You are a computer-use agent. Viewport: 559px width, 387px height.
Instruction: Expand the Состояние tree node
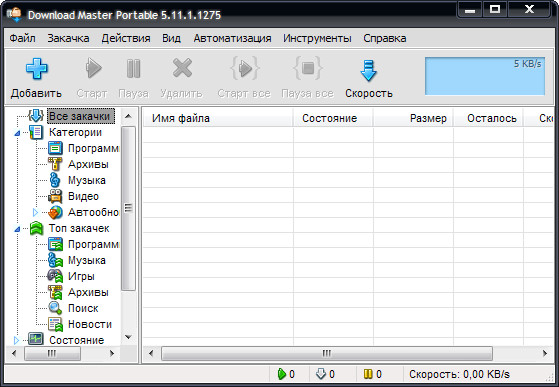coord(16,340)
